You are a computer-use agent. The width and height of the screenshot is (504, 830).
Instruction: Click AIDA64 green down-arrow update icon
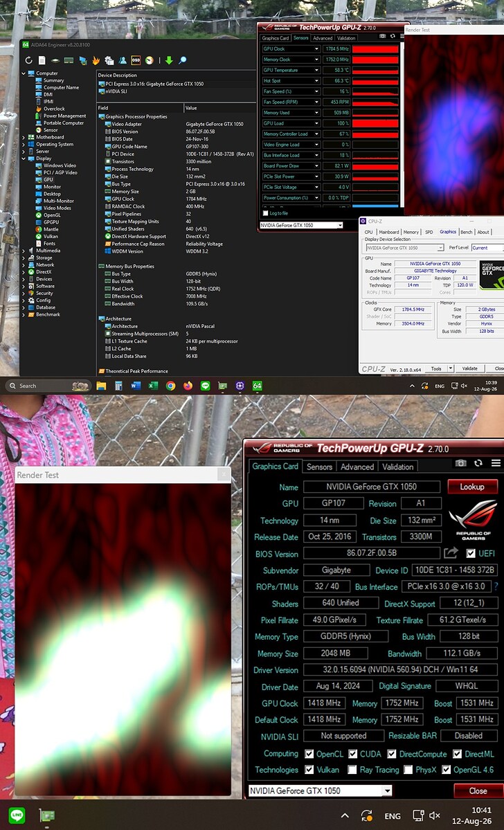tap(169, 60)
